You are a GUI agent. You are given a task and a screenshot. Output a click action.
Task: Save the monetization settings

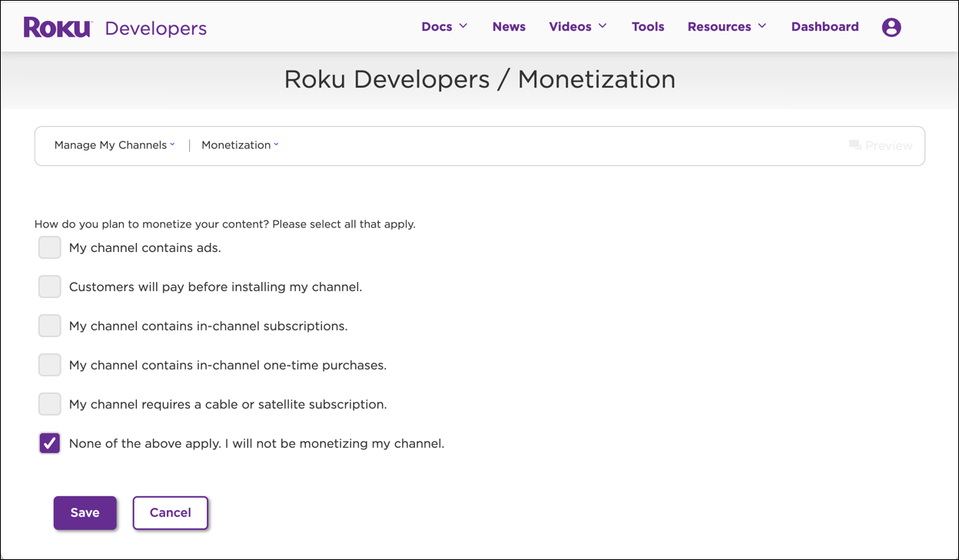(85, 512)
